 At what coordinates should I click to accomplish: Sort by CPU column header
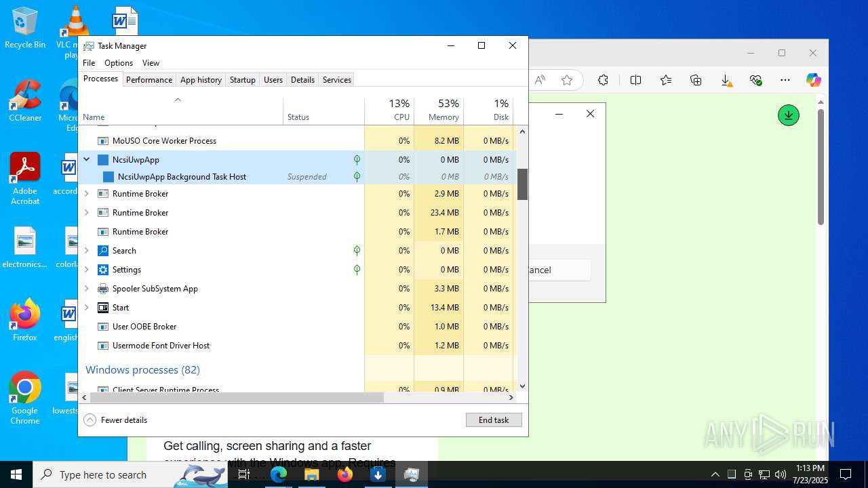[x=389, y=110]
